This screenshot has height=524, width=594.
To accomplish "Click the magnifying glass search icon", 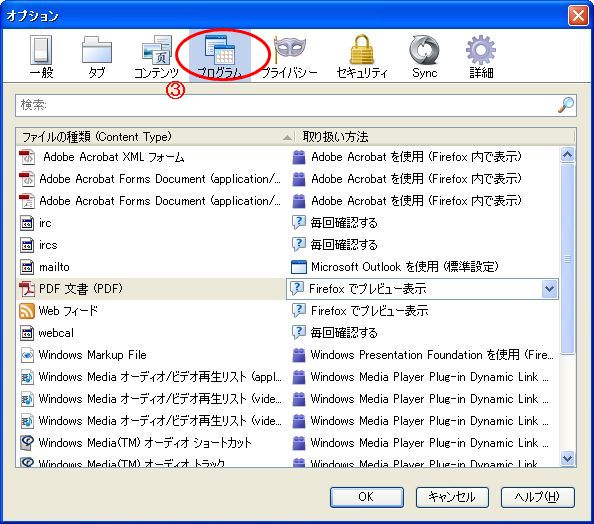I will [566, 105].
